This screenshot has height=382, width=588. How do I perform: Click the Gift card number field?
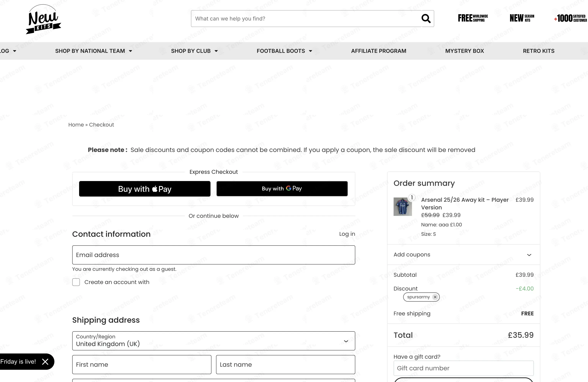(x=463, y=368)
